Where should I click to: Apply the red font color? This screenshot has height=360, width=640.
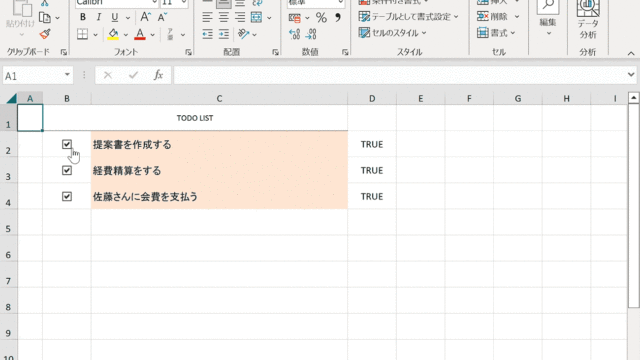(x=140, y=34)
